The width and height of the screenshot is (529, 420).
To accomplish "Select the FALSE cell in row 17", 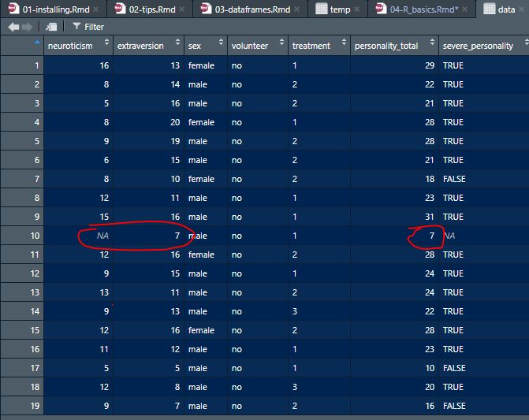I will 483,368.
